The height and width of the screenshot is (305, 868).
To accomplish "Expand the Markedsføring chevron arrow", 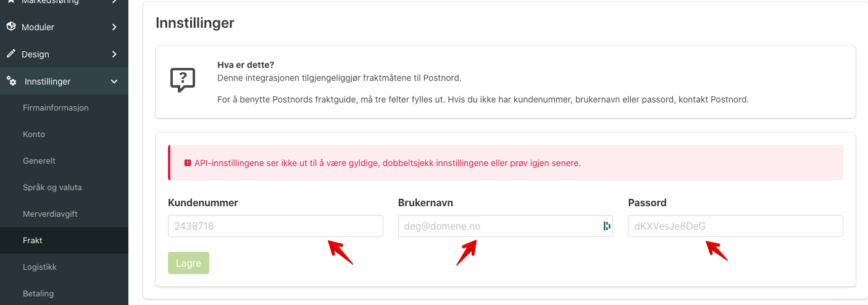I will pos(114,2).
